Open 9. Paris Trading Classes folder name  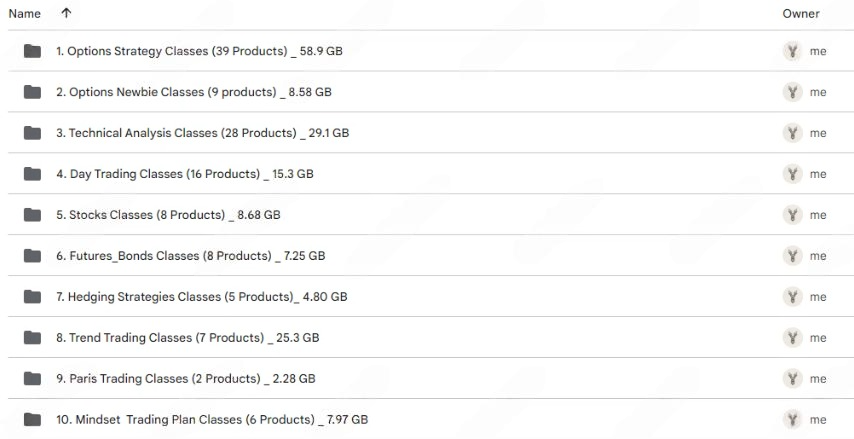[185, 379]
